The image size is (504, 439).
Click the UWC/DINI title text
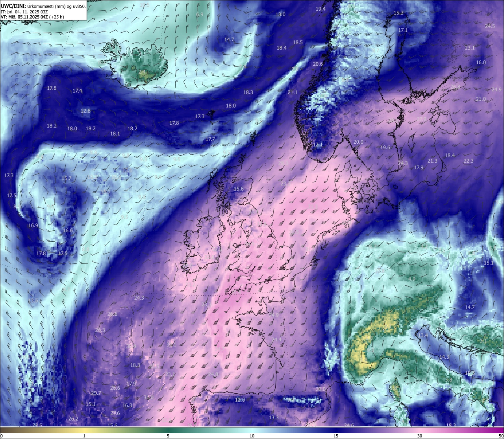13,6
